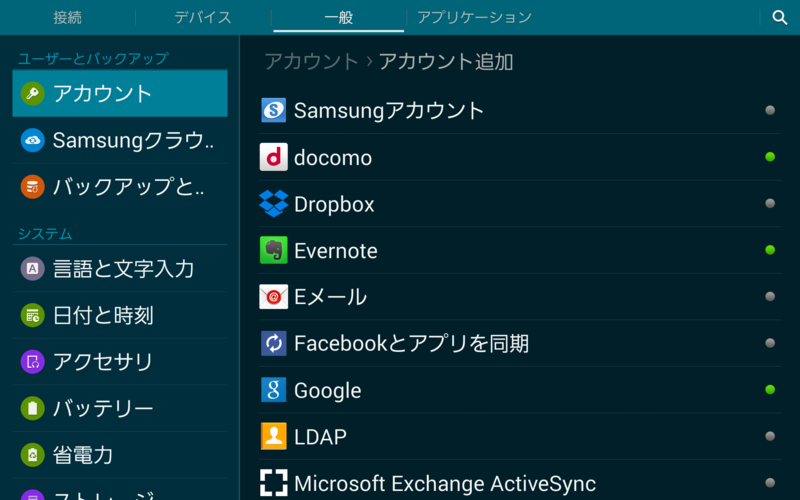Add an LDAP account
Image resolution: width=800 pixels, height=500 pixels.
tap(519, 436)
